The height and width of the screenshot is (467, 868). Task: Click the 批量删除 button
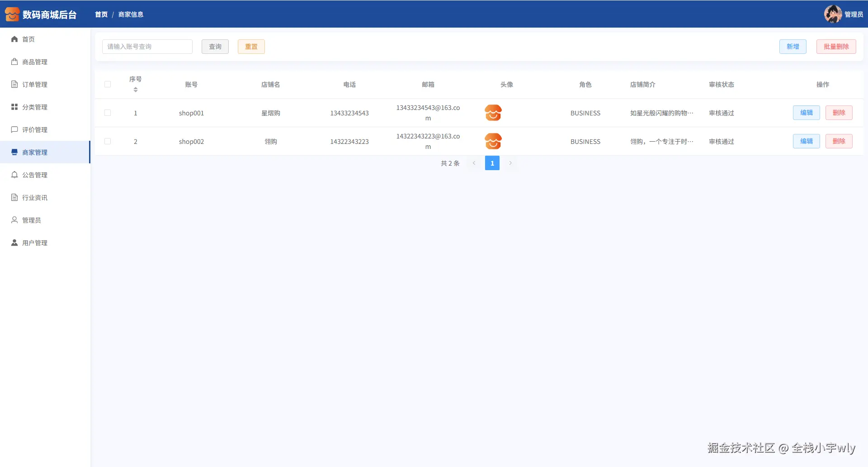836,47
